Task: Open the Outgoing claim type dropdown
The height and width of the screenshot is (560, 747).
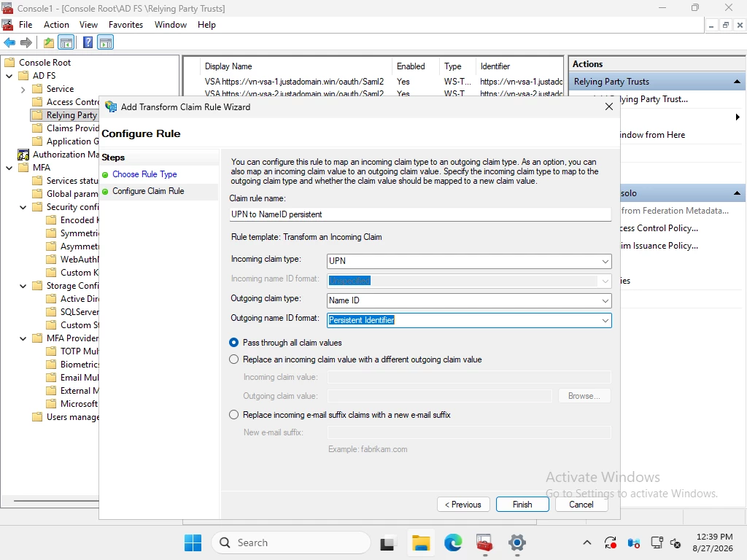Action: coord(605,301)
